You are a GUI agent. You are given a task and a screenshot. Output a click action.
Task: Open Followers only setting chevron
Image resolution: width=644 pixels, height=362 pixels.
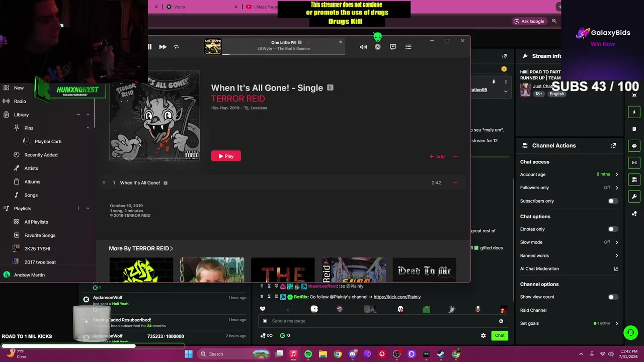pyautogui.click(x=617, y=188)
